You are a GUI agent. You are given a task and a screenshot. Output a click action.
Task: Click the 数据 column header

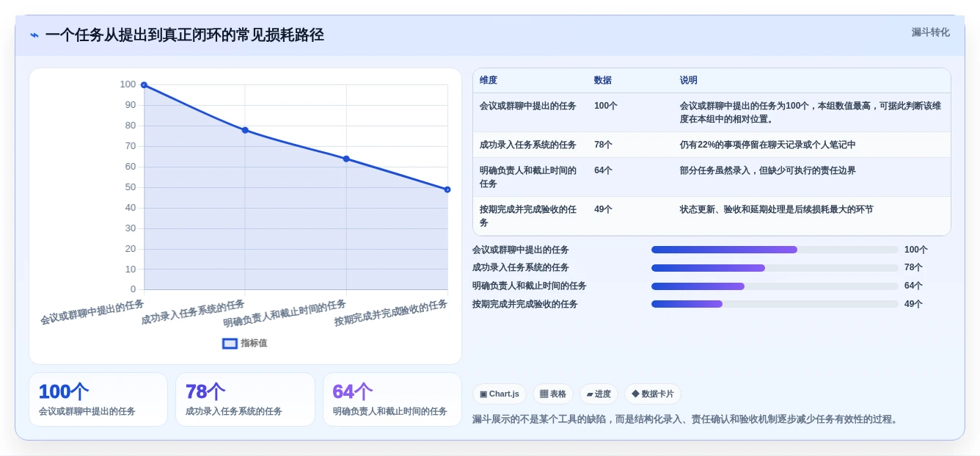point(603,80)
